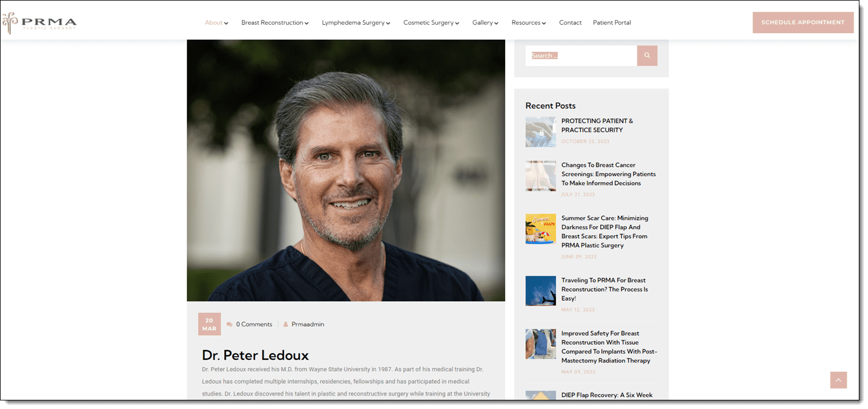Click inside the search input field
The height and width of the screenshot is (409, 868).
[x=581, y=55]
